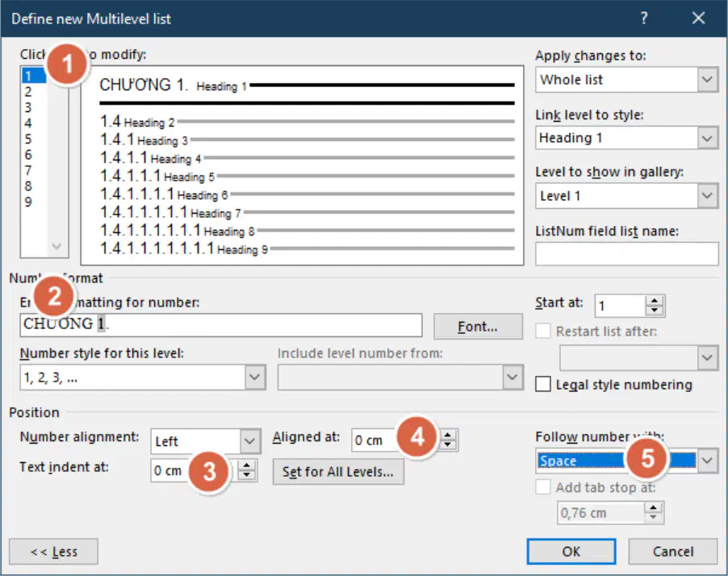Close the Define new Multilevel list dialog

[x=698, y=19]
